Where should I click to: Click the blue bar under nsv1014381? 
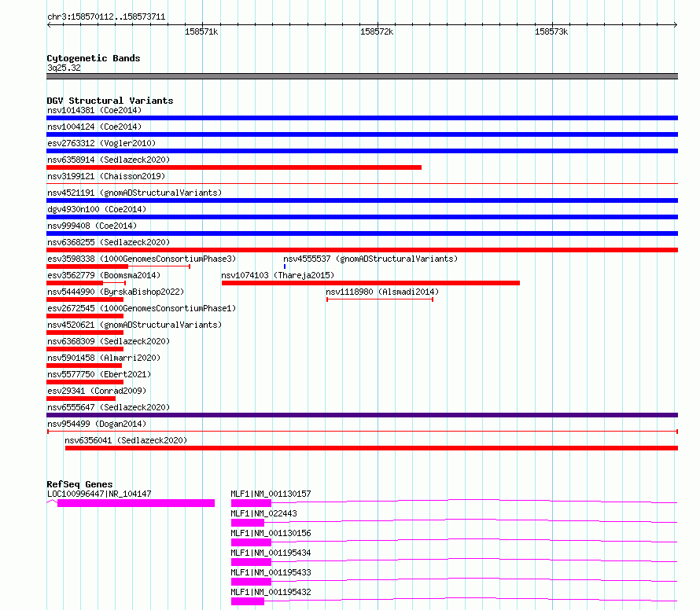(x=362, y=118)
